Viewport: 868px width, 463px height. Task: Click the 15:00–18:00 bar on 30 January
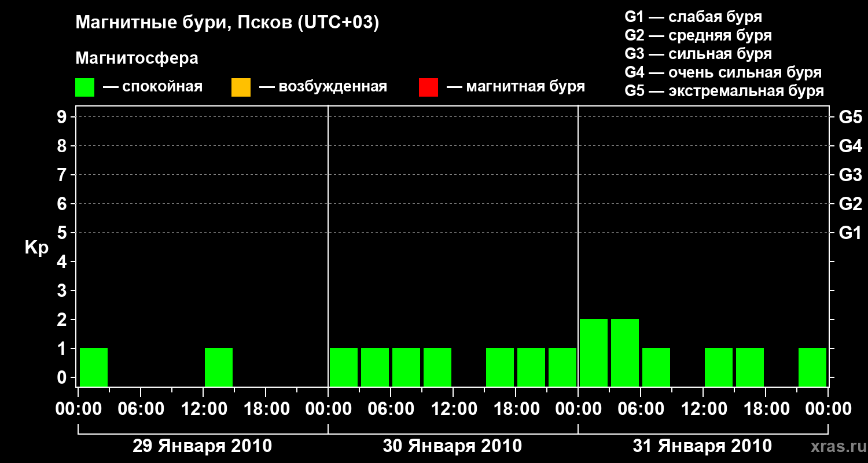(x=500, y=367)
